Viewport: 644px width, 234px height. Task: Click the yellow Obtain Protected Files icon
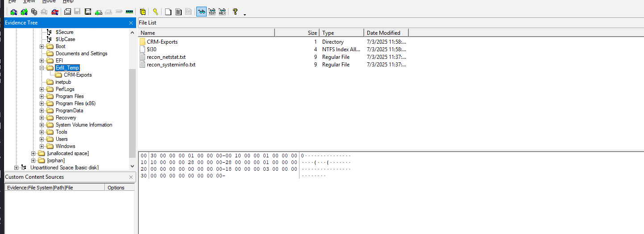click(x=143, y=12)
